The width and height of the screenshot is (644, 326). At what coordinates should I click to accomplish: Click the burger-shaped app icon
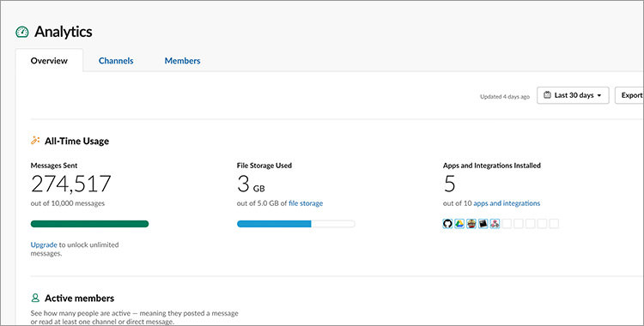pos(471,224)
